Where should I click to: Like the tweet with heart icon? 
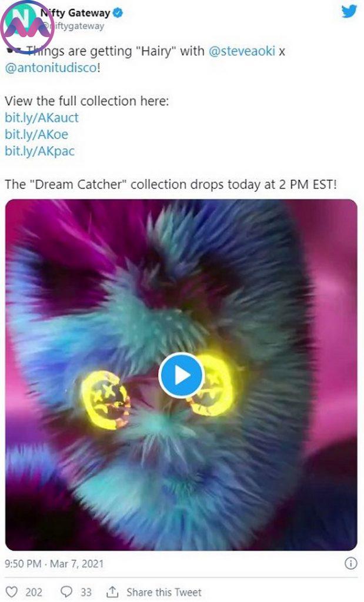pos(12,591)
